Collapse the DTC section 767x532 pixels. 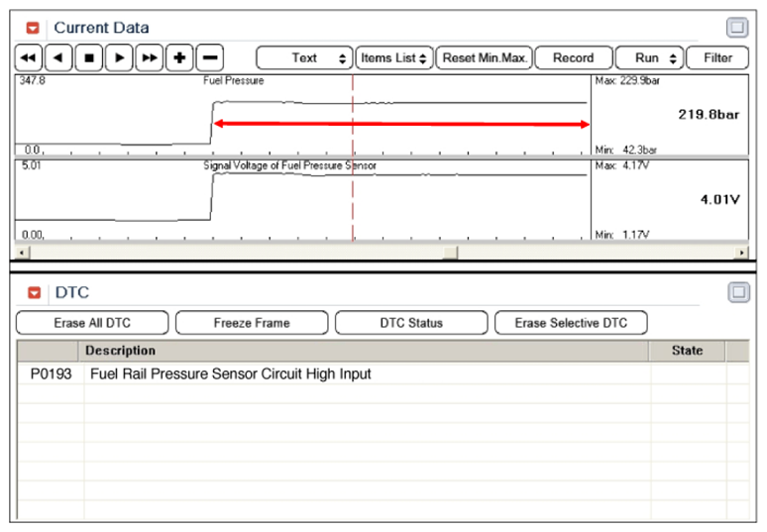tap(34, 293)
